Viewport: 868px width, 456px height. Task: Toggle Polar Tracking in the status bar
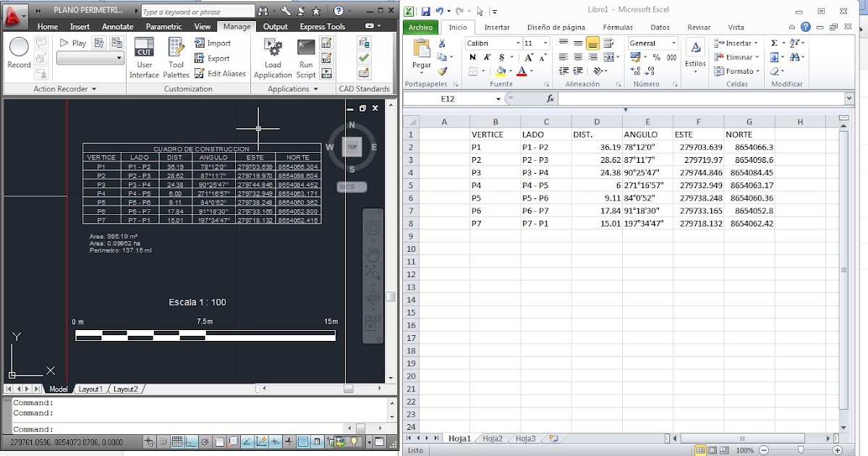(x=205, y=442)
